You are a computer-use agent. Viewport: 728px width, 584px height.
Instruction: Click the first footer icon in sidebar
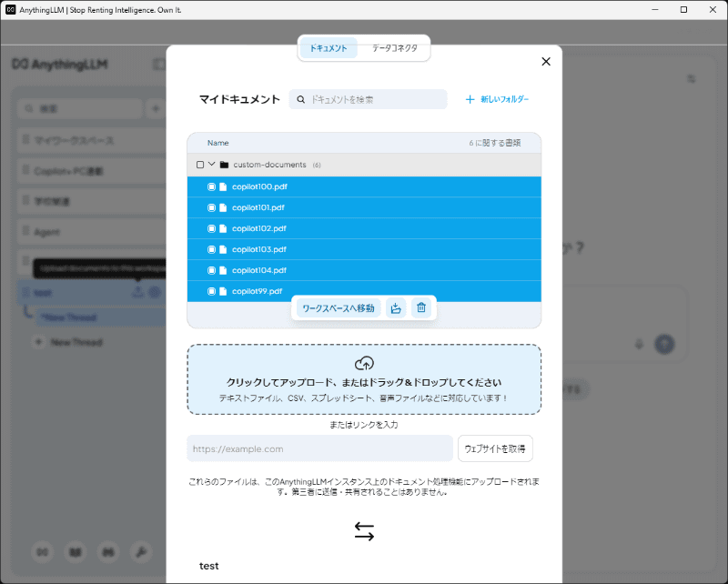pos(42,552)
